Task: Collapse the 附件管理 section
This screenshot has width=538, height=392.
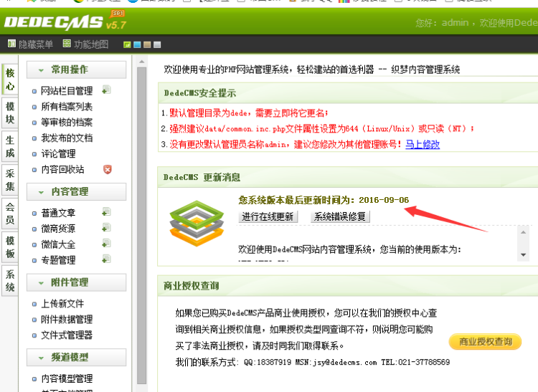Action: coord(76,282)
